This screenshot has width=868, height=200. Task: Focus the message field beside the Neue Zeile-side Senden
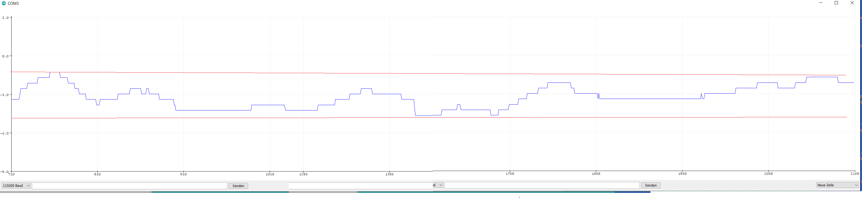coord(542,185)
